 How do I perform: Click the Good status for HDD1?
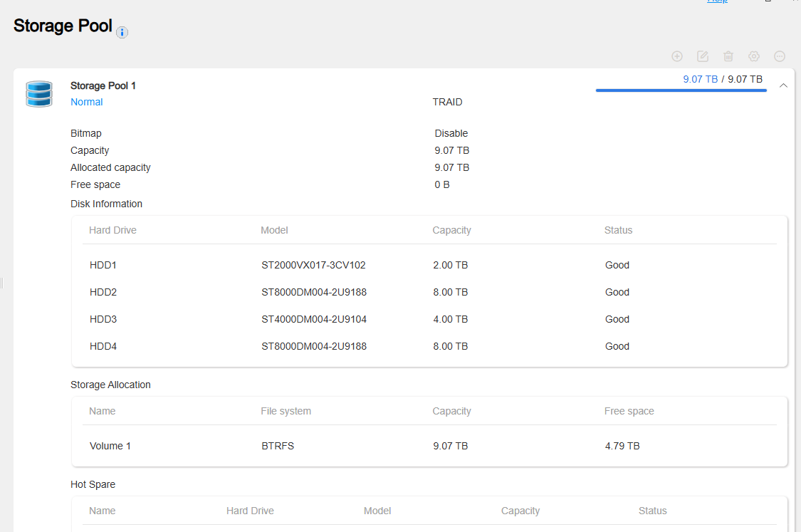click(617, 265)
